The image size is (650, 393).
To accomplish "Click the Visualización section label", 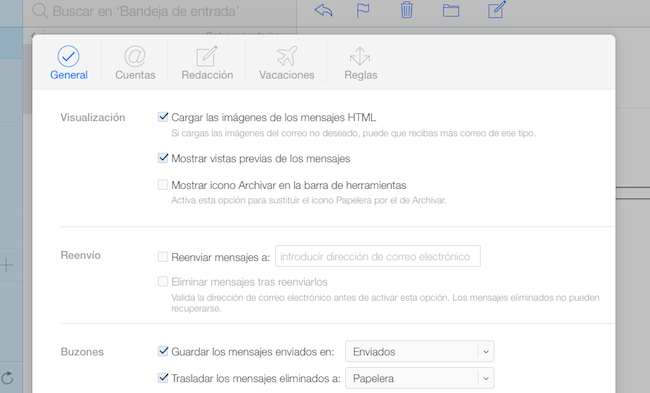I will click(x=92, y=117).
